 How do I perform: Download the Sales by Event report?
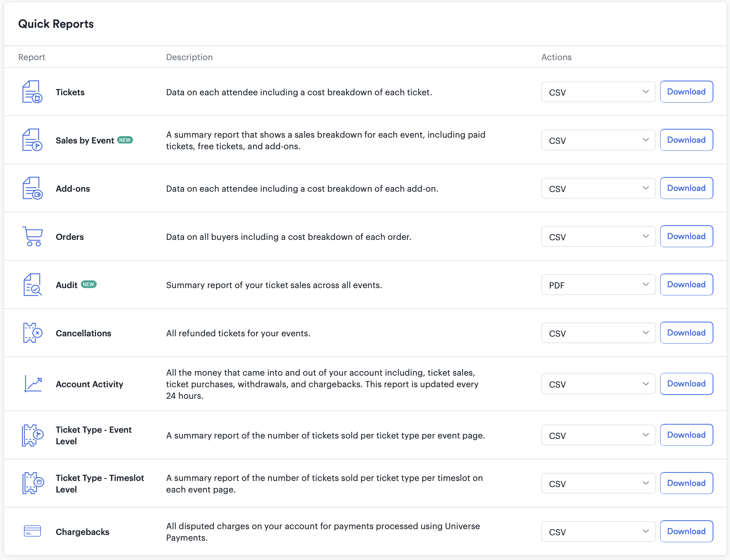(x=686, y=140)
